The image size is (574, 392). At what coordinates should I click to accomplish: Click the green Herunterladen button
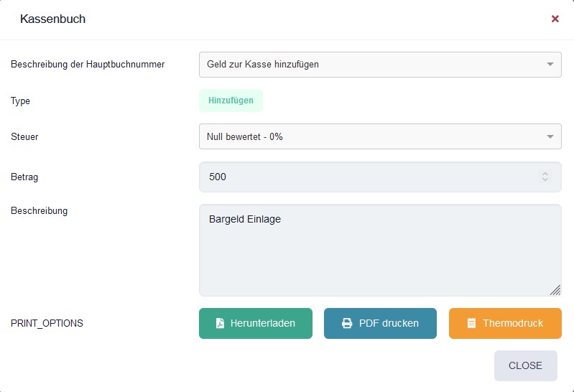(256, 323)
